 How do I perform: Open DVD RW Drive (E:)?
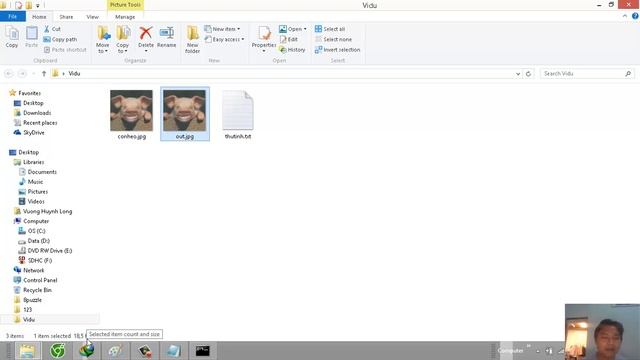point(45,251)
